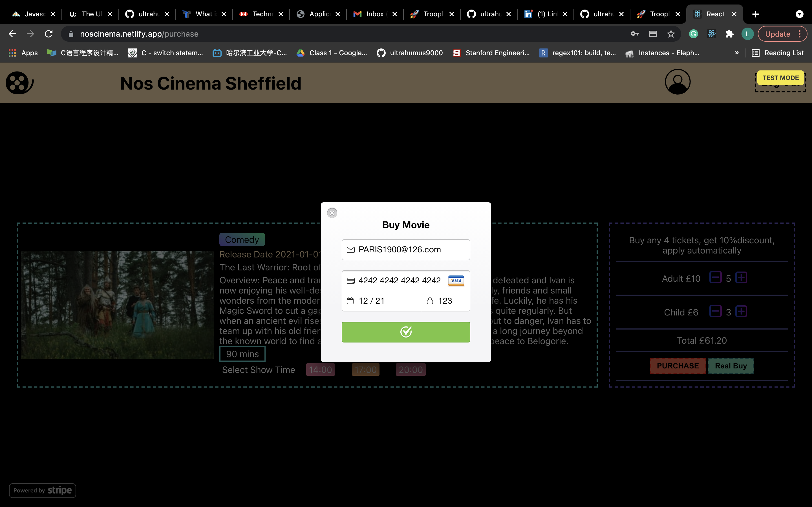812x507 pixels.
Task: Increase the Adult ticket count
Action: pos(741,278)
